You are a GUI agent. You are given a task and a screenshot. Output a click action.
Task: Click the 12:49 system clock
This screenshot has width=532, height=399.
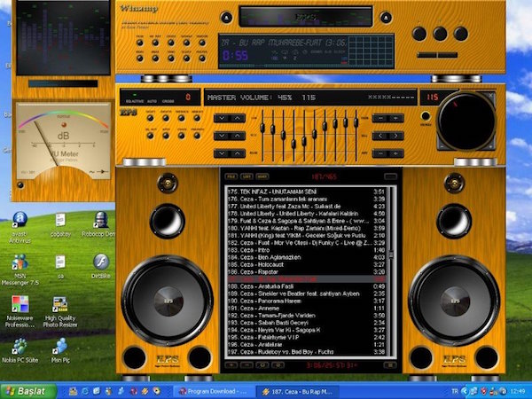[x=518, y=391]
